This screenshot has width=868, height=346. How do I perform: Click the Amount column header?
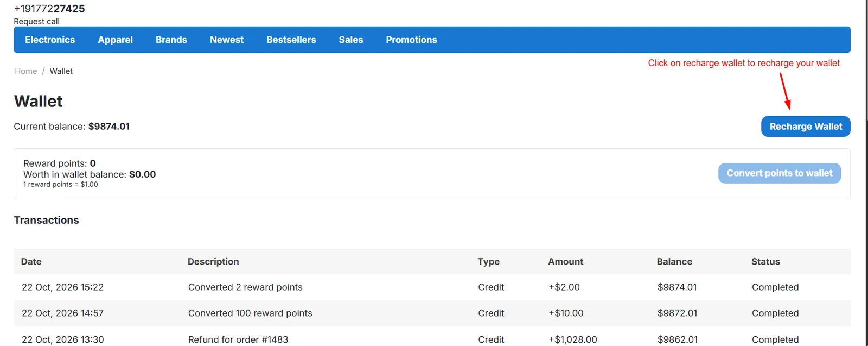tap(565, 261)
